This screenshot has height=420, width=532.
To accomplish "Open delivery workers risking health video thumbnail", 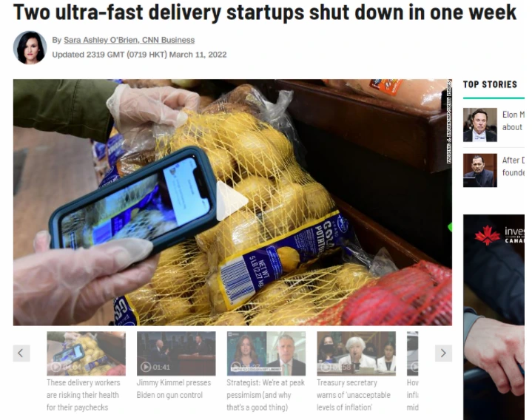I will tap(86, 353).
